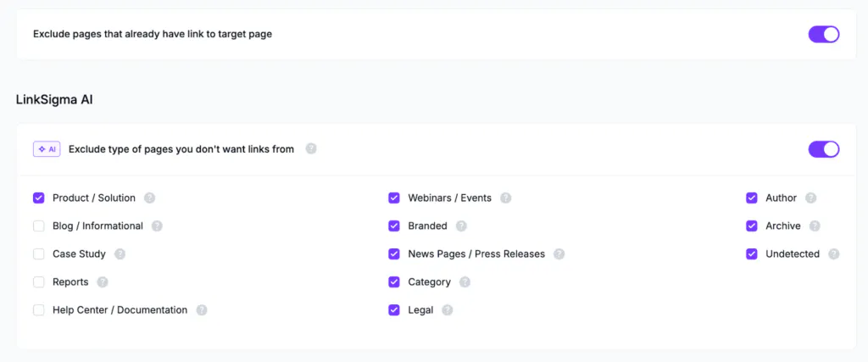Open help icon beside exclude type of pages
868x362 pixels.
(311, 149)
